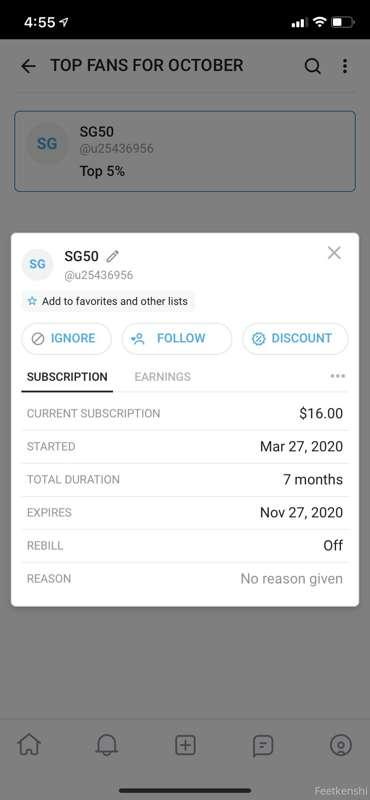
Task: Create new post with plus icon
Action: click(x=185, y=746)
